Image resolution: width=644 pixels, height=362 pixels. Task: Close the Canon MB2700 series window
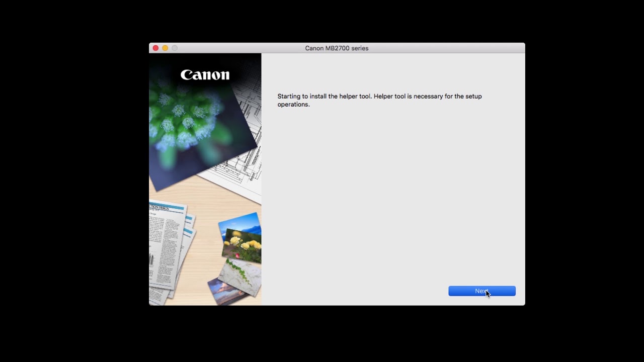tap(155, 48)
